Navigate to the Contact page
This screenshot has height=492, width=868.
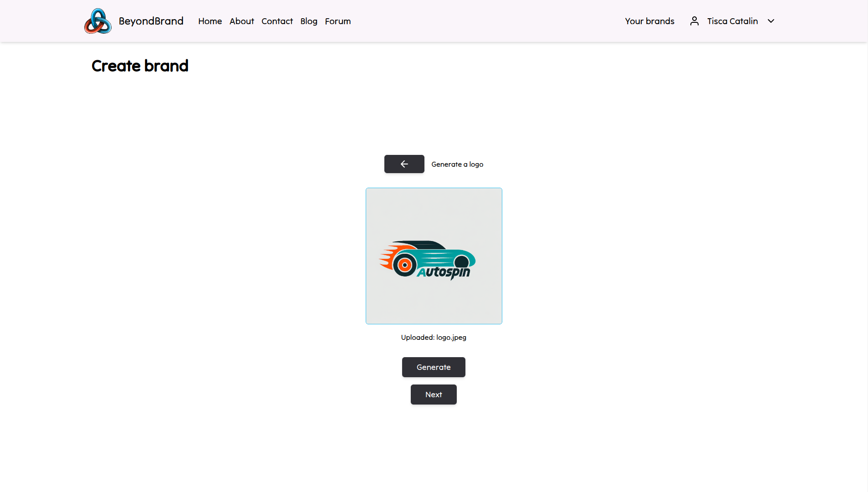(277, 21)
